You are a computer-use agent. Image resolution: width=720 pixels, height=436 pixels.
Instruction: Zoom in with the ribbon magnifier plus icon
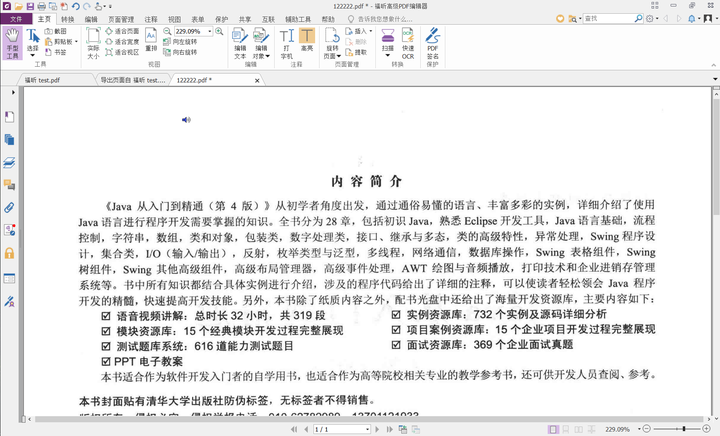point(219,31)
